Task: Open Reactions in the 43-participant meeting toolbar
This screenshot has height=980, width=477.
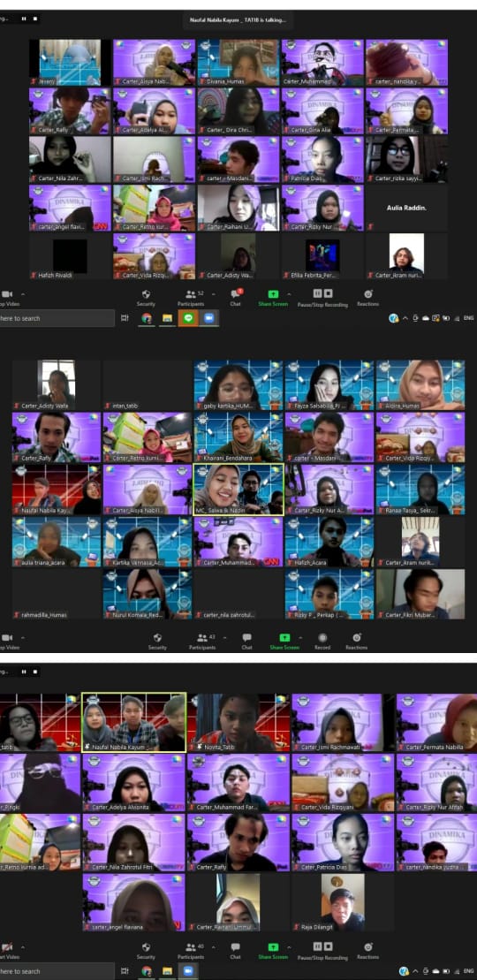Action: (356, 642)
